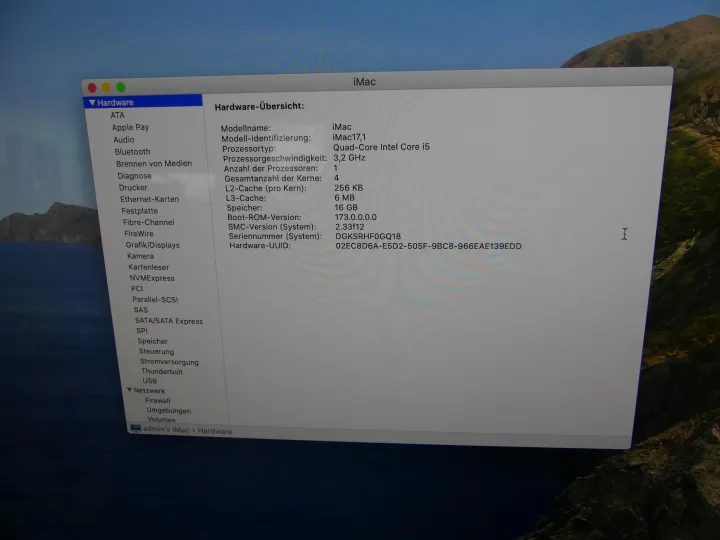Click the iMac window title

point(365,82)
